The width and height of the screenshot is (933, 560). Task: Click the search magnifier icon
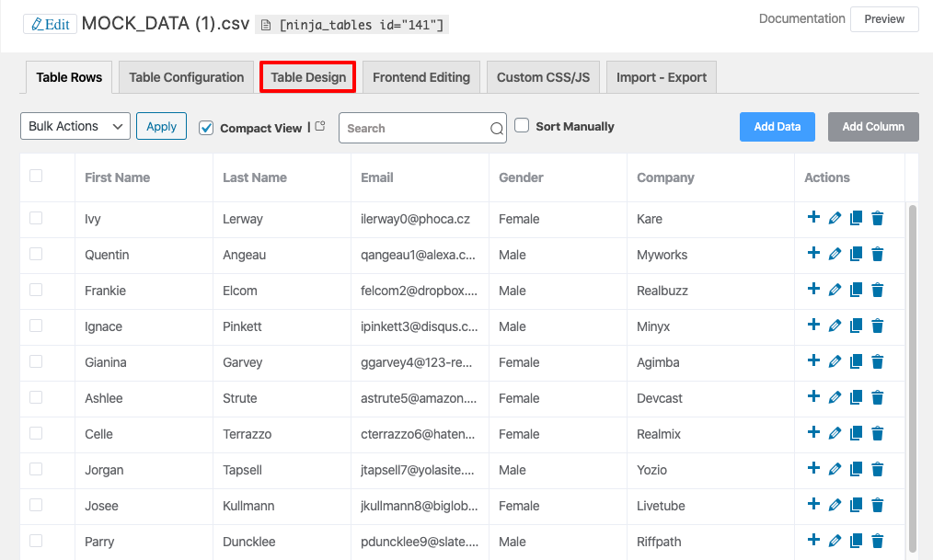point(497,129)
